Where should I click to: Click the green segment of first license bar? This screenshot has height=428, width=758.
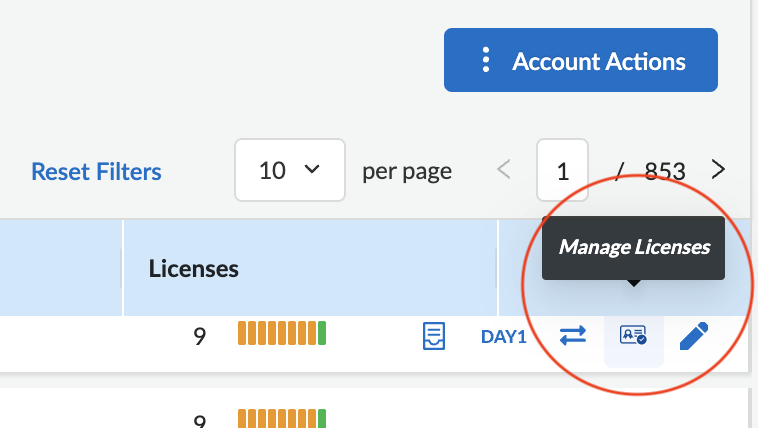[x=322, y=334]
